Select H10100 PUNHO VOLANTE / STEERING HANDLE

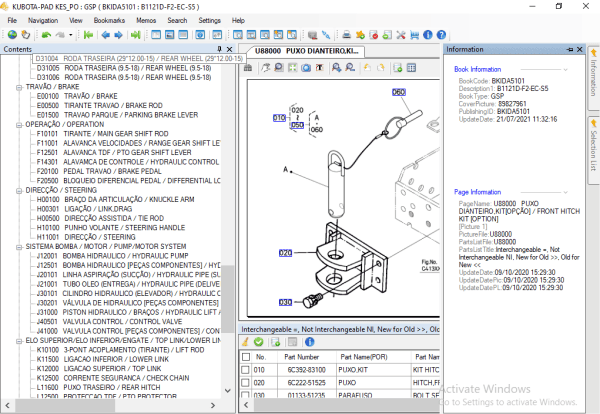pyautogui.click(x=111, y=227)
